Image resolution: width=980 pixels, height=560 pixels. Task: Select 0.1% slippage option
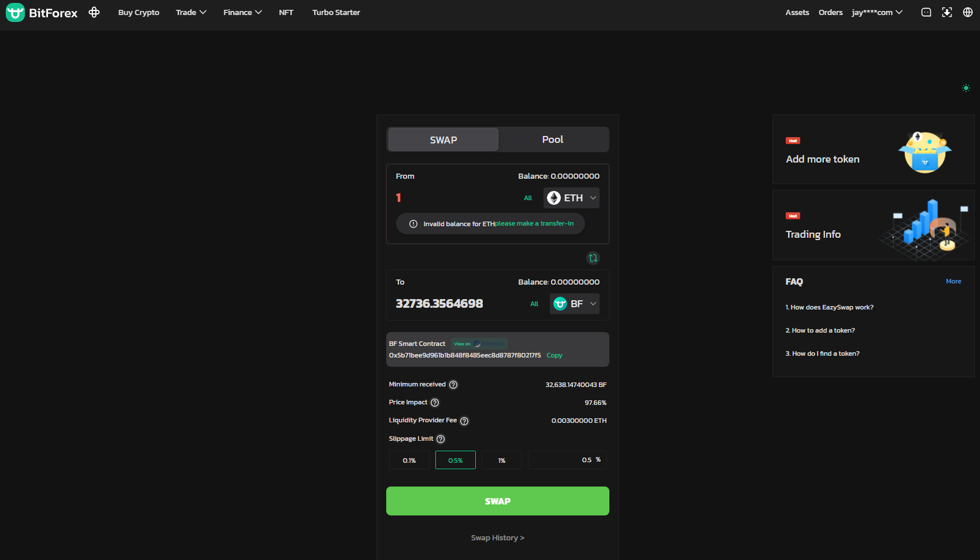pyautogui.click(x=409, y=460)
